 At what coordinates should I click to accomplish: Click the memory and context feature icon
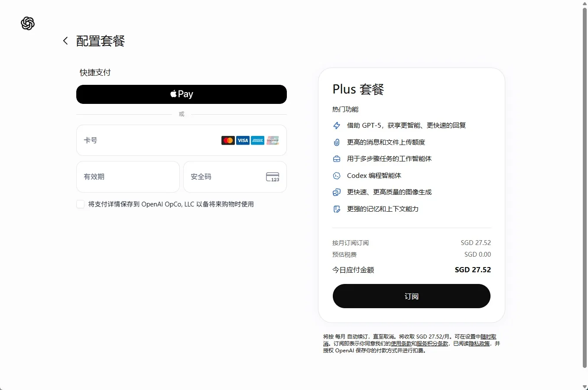point(337,209)
